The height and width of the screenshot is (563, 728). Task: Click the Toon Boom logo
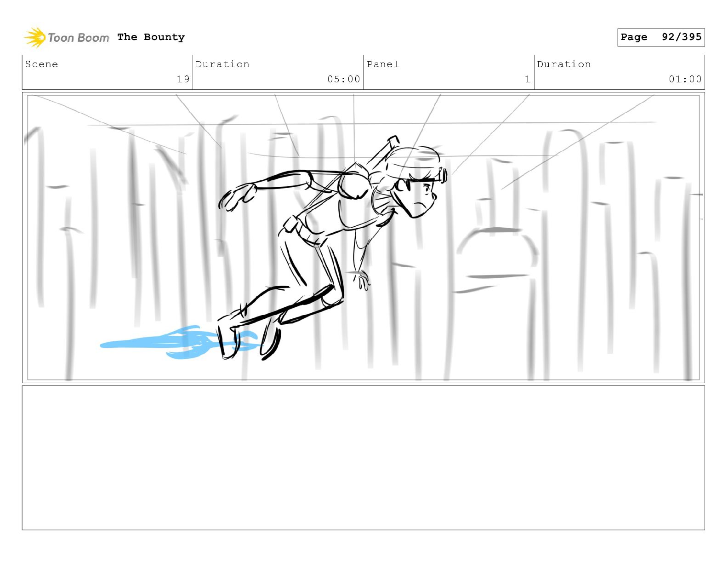(67, 37)
